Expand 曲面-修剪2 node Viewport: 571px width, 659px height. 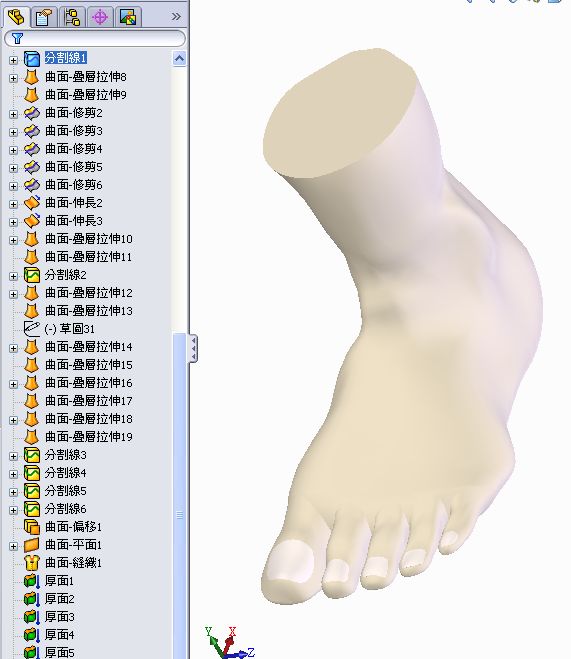tap(13, 114)
